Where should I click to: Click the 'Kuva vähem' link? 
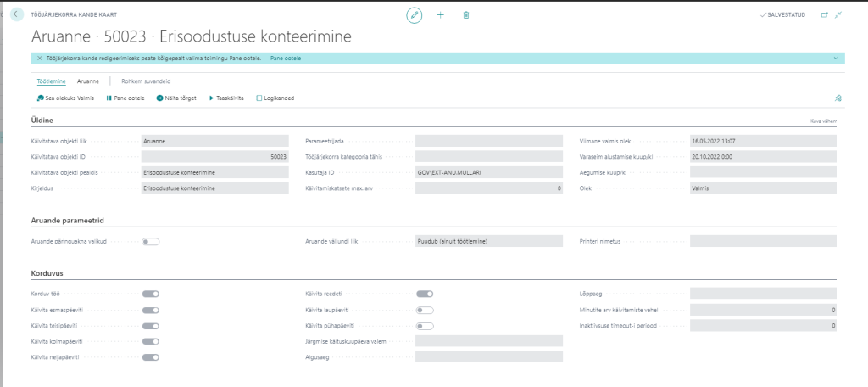click(x=824, y=121)
